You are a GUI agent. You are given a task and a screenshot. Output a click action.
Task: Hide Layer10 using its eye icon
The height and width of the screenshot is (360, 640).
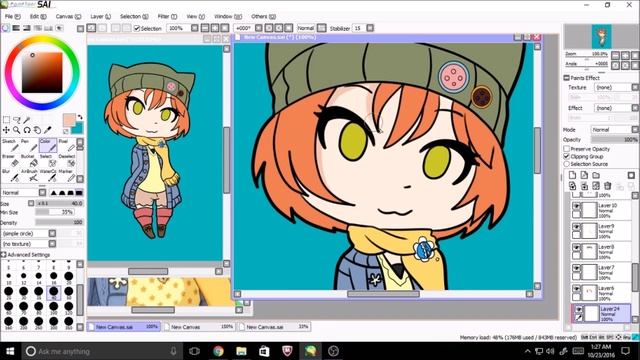(x=576, y=206)
